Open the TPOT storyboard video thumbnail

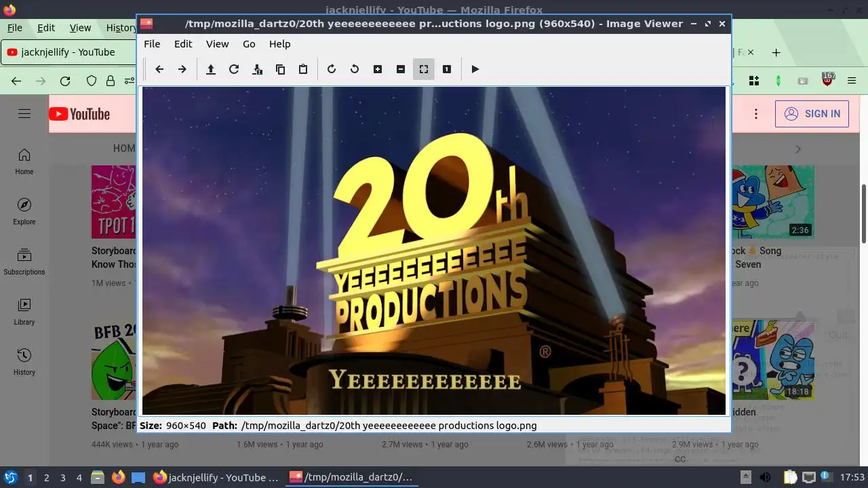pyautogui.click(x=114, y=202)
